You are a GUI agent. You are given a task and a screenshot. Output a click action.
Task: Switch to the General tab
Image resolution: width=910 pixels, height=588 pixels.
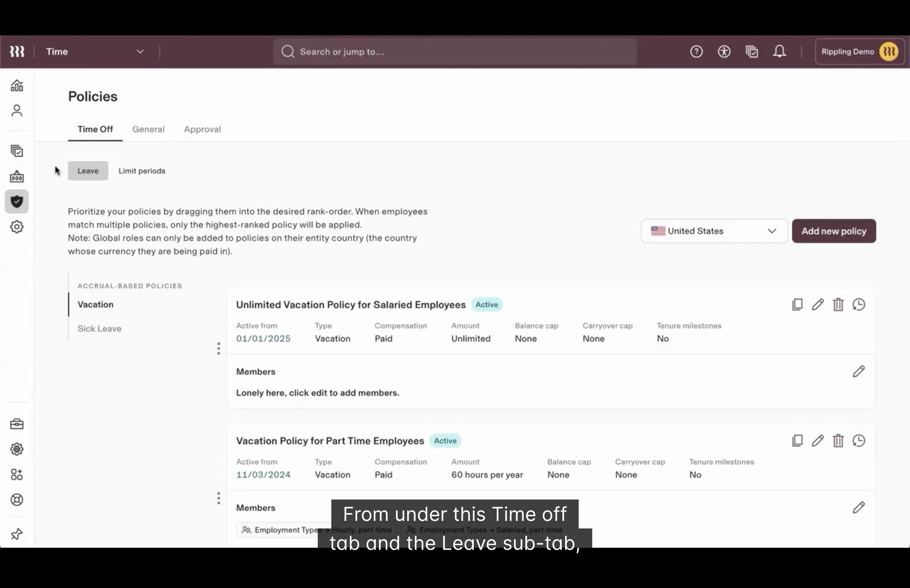click(x=148, y=129)
